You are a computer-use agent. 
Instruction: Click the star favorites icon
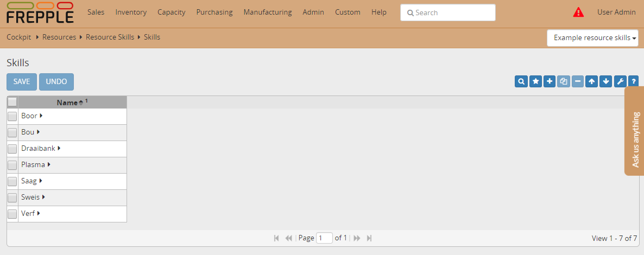[x=535, y=81]
